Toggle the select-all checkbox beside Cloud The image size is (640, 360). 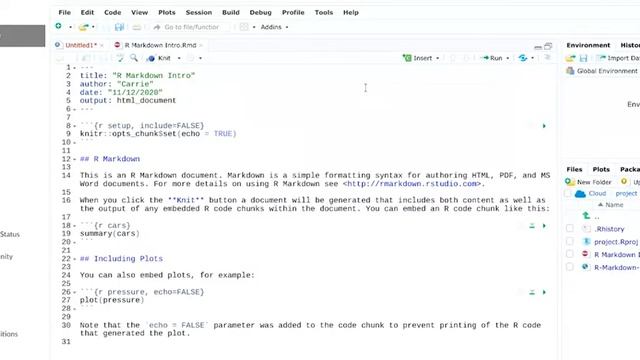568,193
